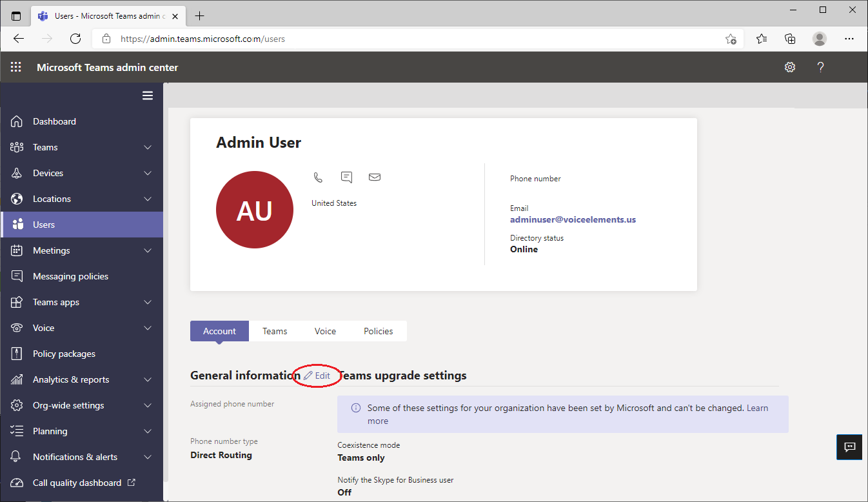Click Microsoft Teams admin center title
The width and height of the screenshot is (868, 502).
[108, 67]
